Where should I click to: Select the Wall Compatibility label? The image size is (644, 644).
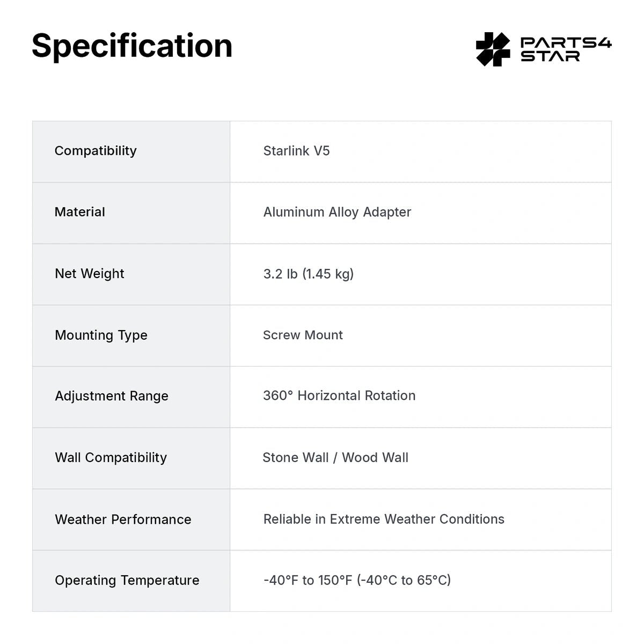[x=111, y=458]
